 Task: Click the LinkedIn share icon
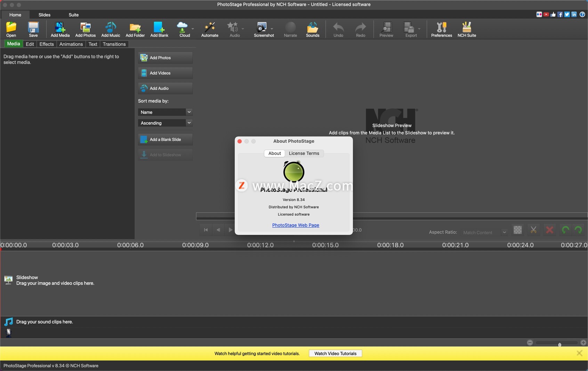pyautogui.click(x=574, y=14)
